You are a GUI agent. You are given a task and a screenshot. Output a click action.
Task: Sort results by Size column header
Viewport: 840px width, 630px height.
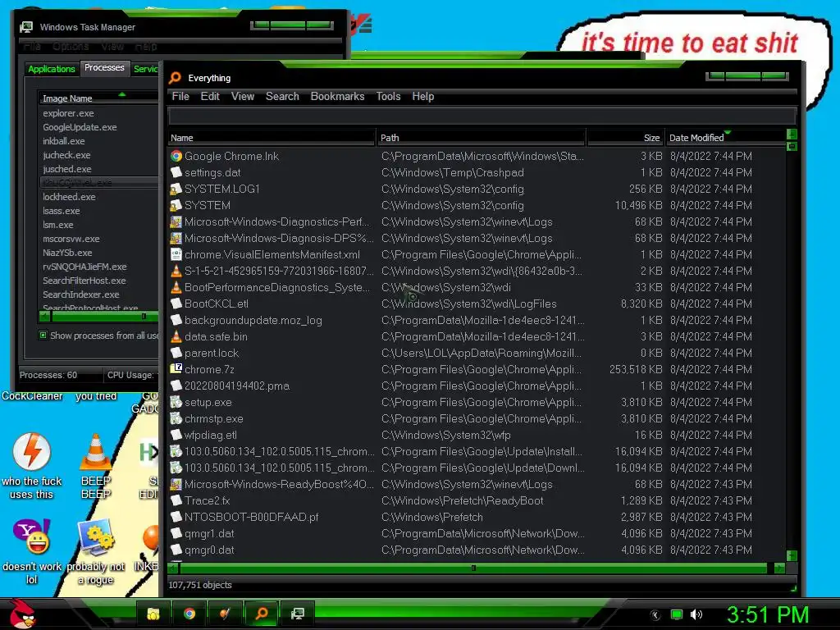(625, 138)
